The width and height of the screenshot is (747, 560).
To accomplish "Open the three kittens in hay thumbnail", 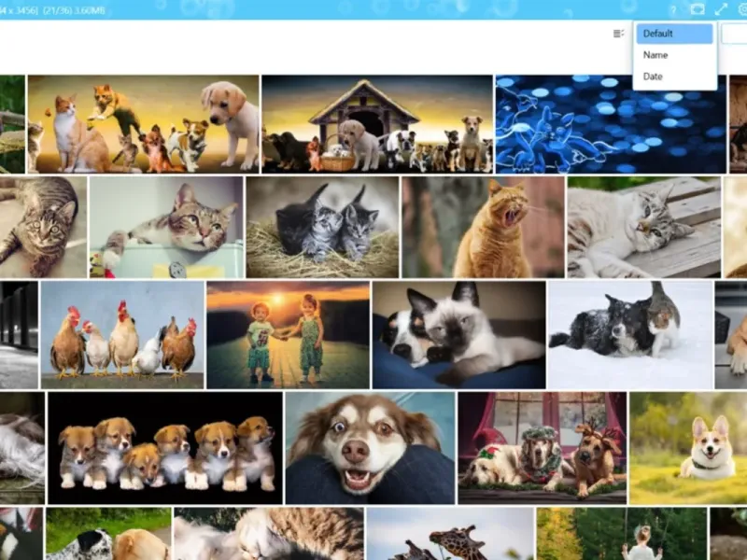I will click(322, 227).
